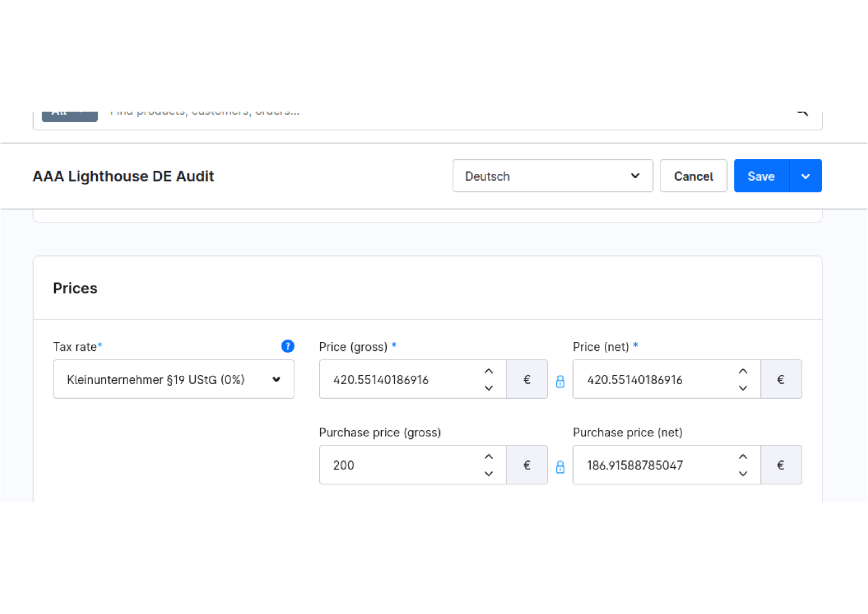Increase Price (net) with up arrow
Image resolution: width=868 pixels, height=614 pixels.
(743, 371)
